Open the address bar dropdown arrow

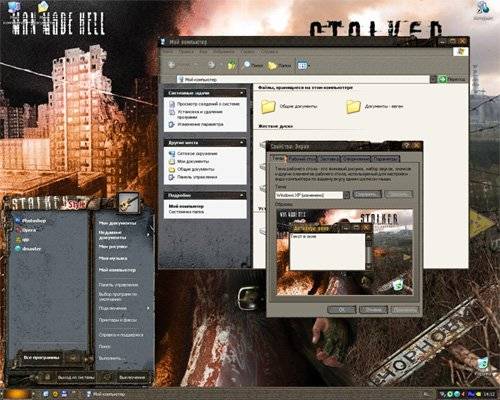pos(433,79)
